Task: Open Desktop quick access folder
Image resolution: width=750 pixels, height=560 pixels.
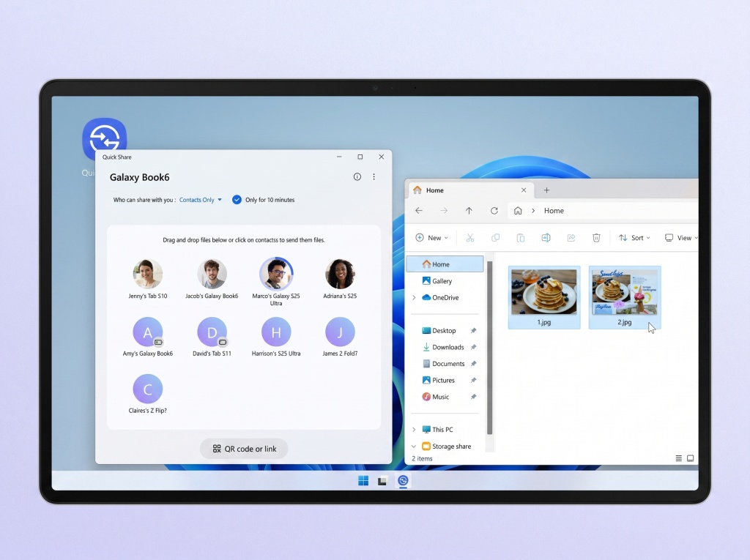Action: [x=439, y=330]
